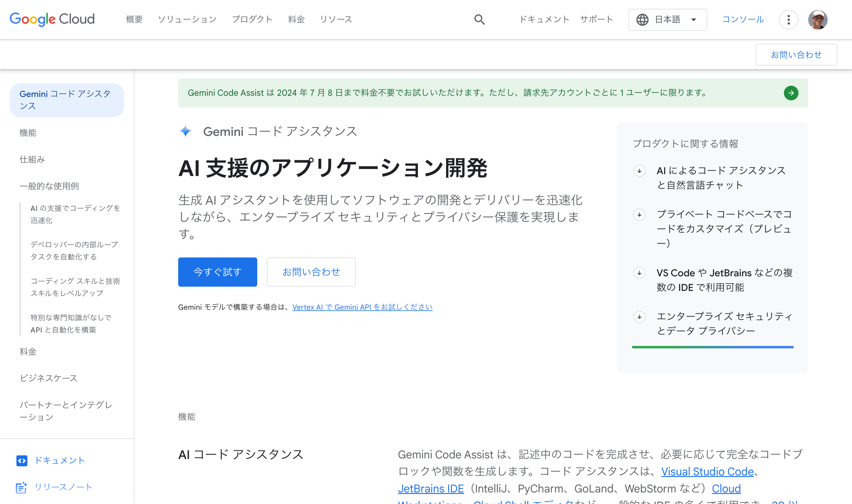Select 特別な専門知識がなしで API item
This screenshot has height=504, width=852.
click(x=71, y=324)
